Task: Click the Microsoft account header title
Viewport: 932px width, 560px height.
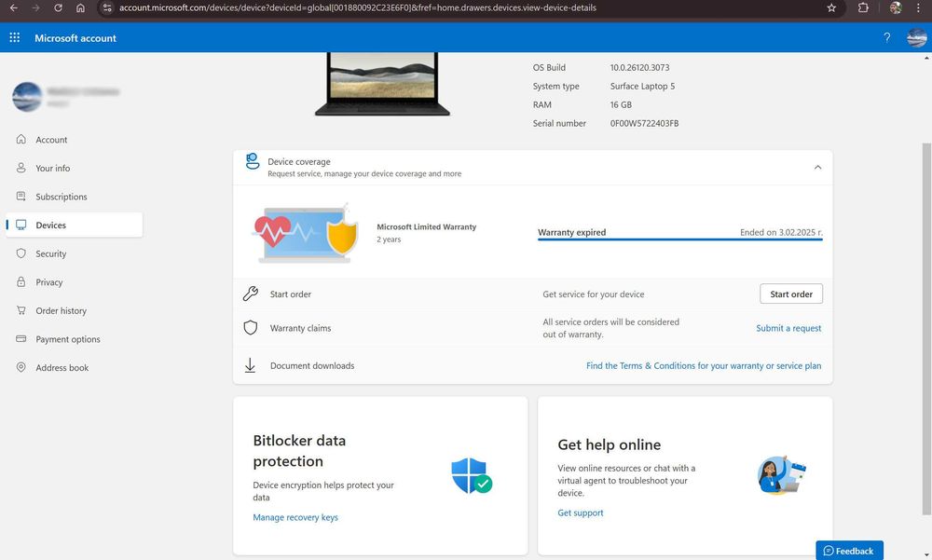Action: click(x=75, y=38)
